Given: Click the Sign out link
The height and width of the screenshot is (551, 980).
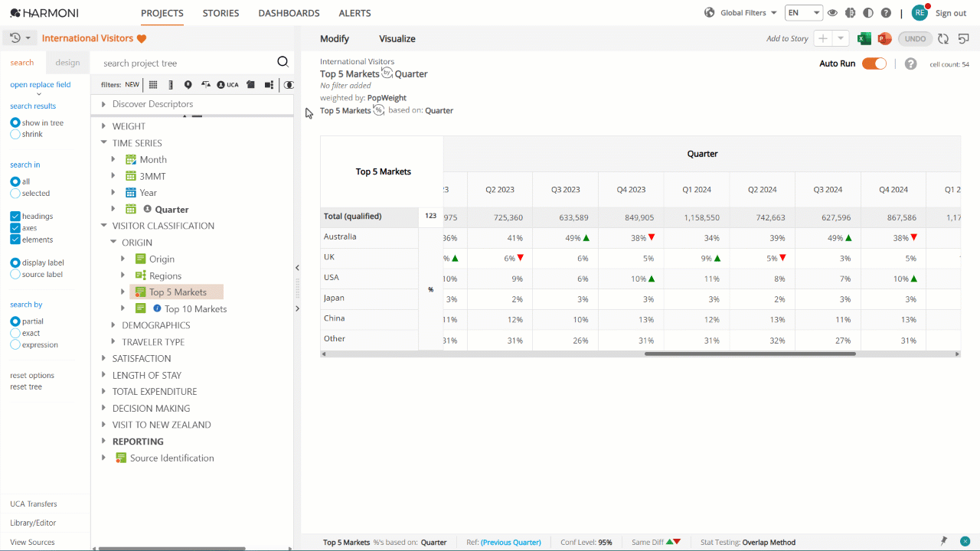Looking at the screenshot, I should coord(951,13).
